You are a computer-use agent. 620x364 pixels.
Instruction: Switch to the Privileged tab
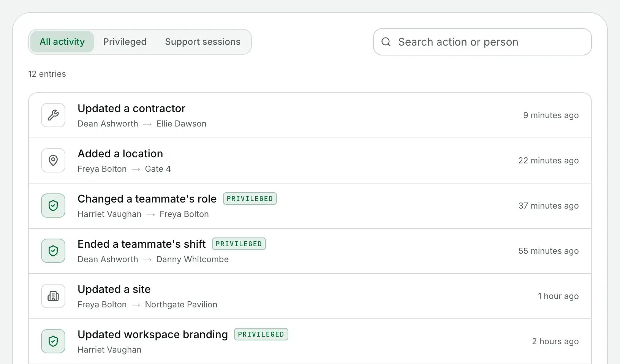click(x=125, y=42)
